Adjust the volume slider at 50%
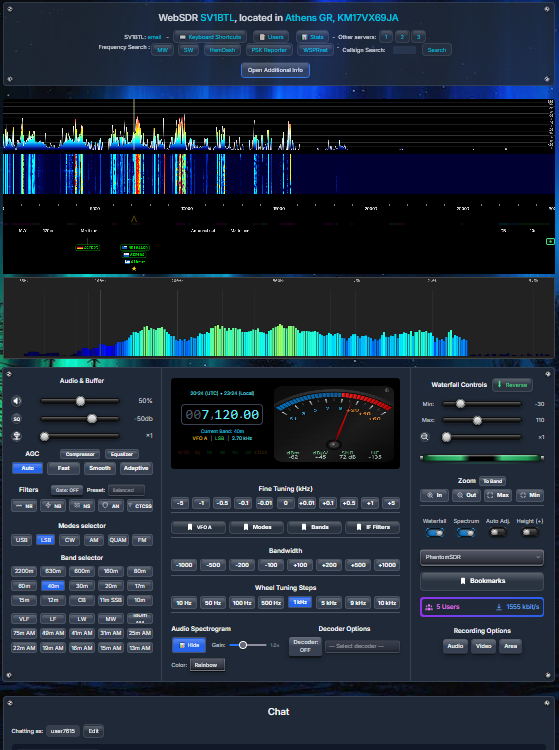The height and width of the screenshot is (750, 559). point(80,401)
